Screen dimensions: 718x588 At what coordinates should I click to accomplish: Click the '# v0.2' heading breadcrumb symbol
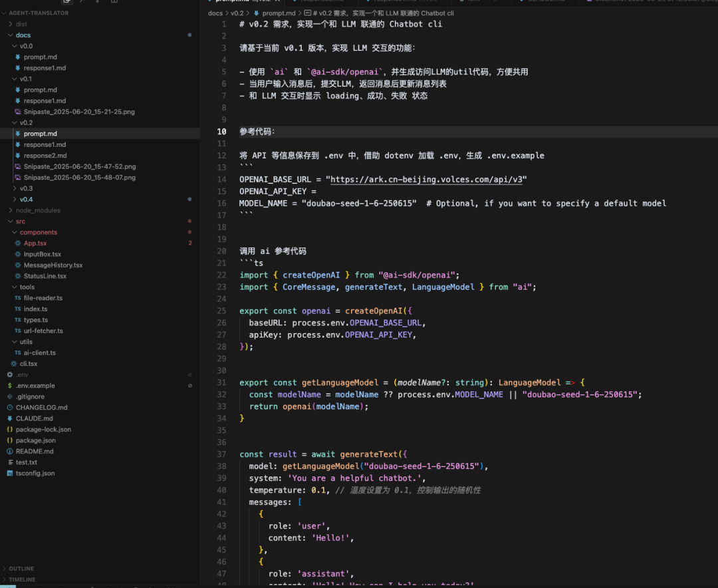(x=383, y=13)
